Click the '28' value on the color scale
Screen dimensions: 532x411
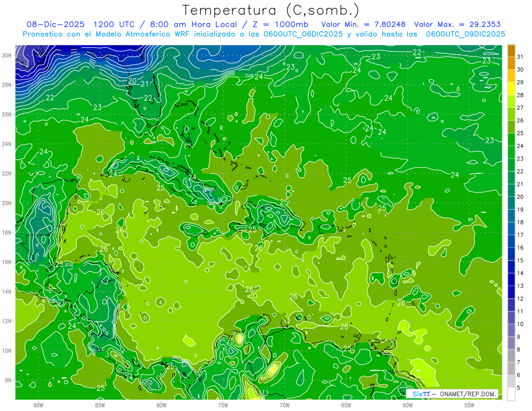coord(520,95)
